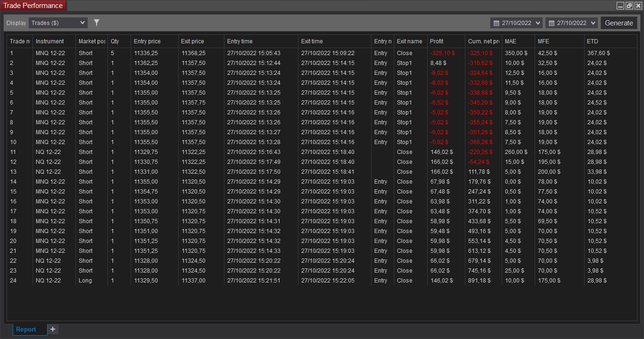Click cumulative profit -54,24 $ cell
The image size is (644, 339).
coord(479,162)
